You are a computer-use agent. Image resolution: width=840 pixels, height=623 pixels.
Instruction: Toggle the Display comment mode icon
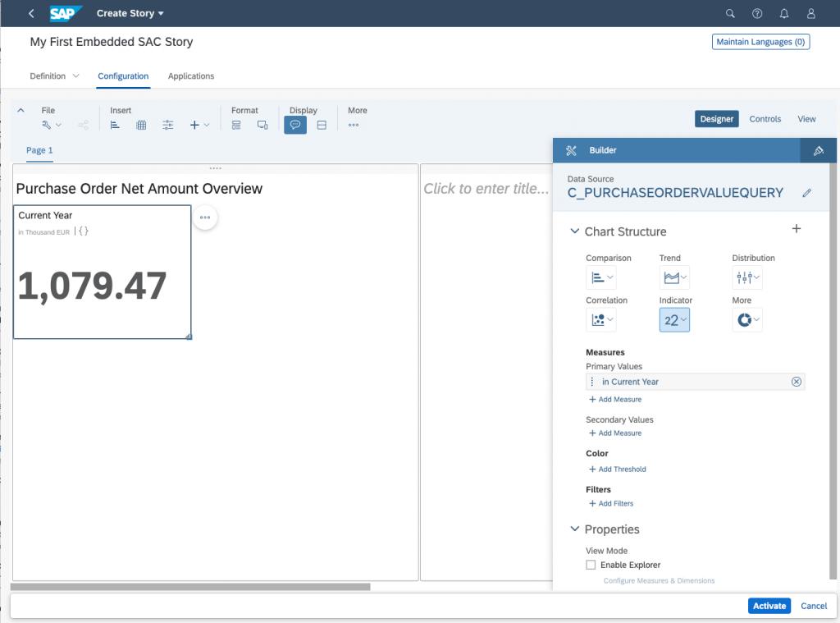coord(295,125)
